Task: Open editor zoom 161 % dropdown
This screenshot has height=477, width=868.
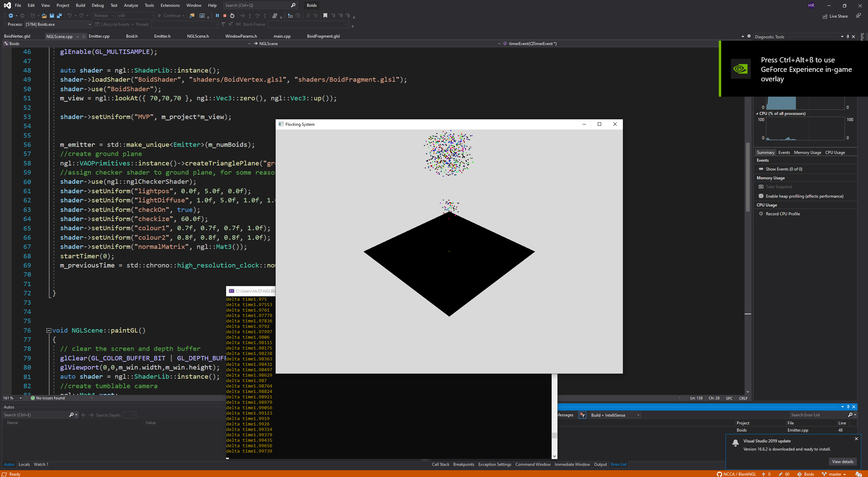Action: coord(13,398)
